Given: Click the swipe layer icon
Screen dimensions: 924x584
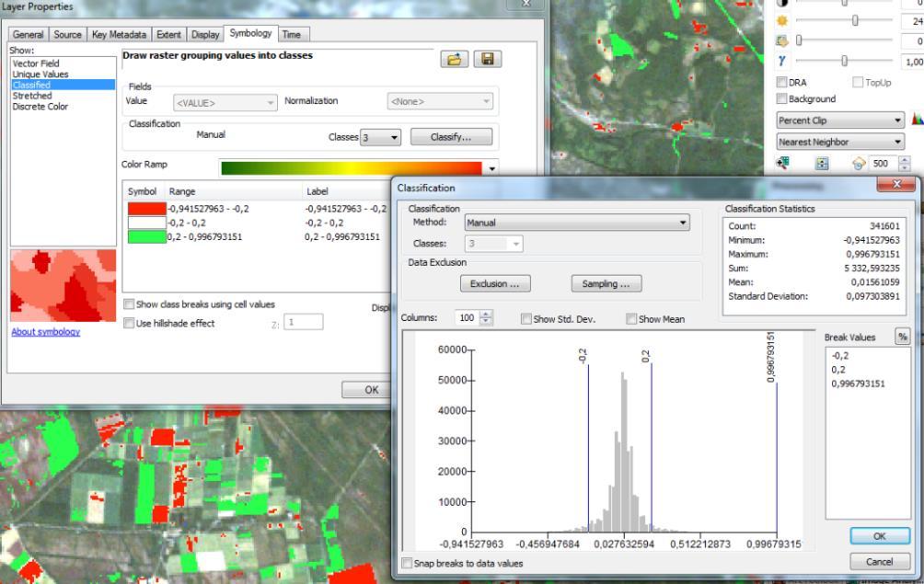Looking at the screenshot, I should click(x=822, y=164).
